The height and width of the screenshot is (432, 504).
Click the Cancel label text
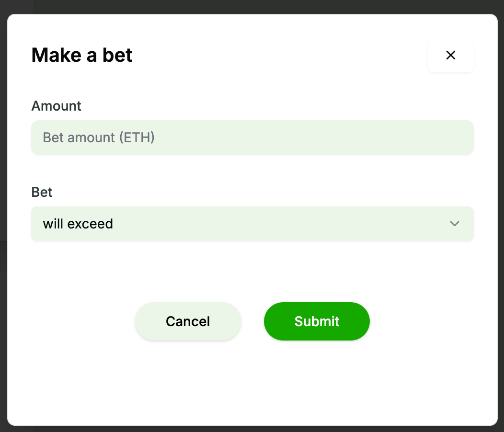point(188,321)
